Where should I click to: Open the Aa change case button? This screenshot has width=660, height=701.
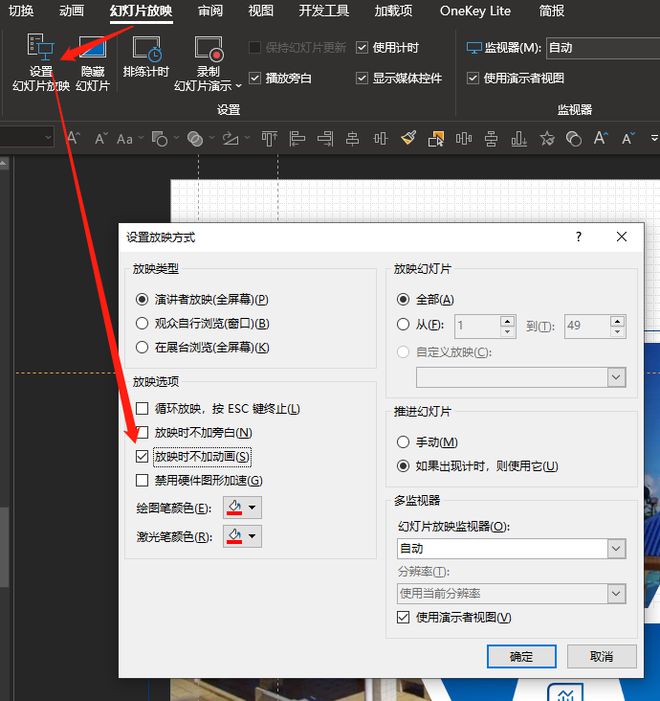click(125, 139)
